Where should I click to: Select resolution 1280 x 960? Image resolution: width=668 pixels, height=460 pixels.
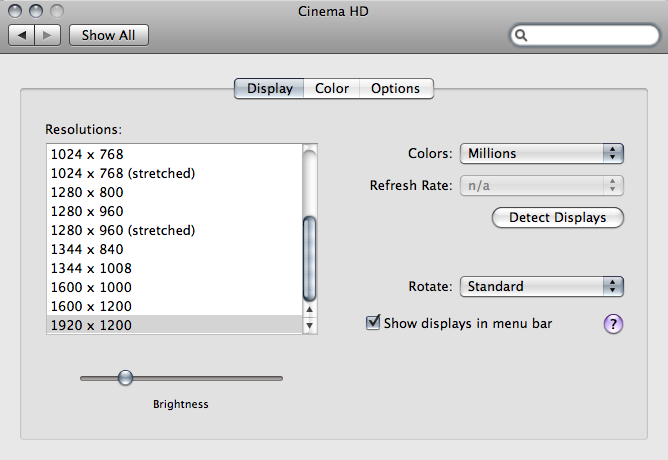(175, 211)
